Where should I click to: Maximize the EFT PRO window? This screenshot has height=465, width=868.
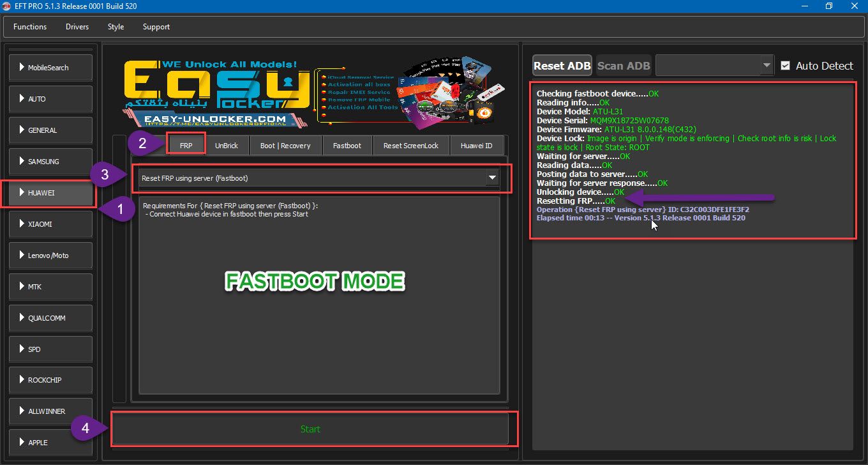pyautogui.click(x=828, y=6)
